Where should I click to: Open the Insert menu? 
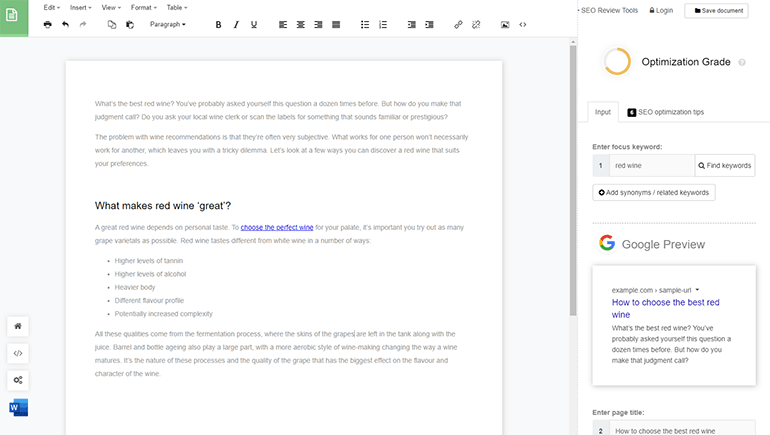coord(82,7)
